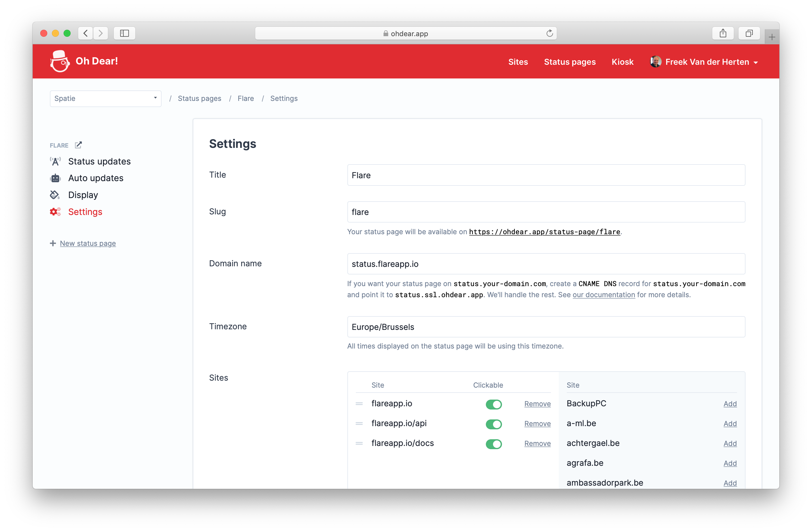Open Auto updates in sidebar

point(96,178)
